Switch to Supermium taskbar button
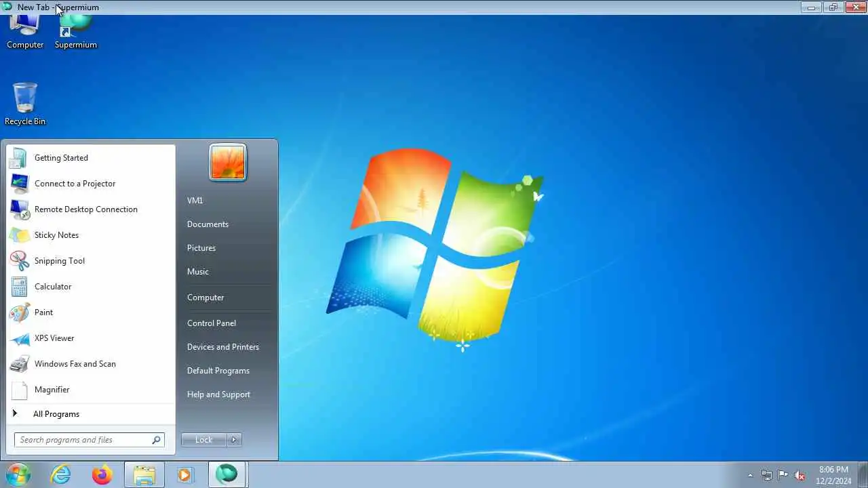This screenshot has width=868, height=488. pos(226,475)
